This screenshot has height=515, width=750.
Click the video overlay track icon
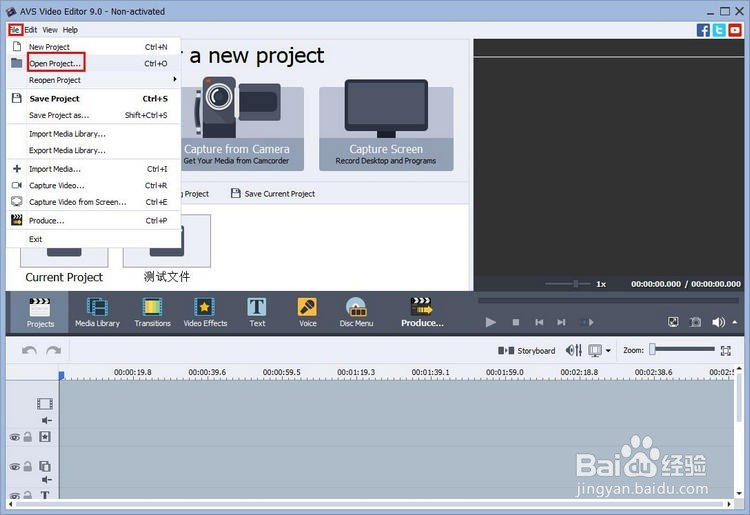pos(45,466)
